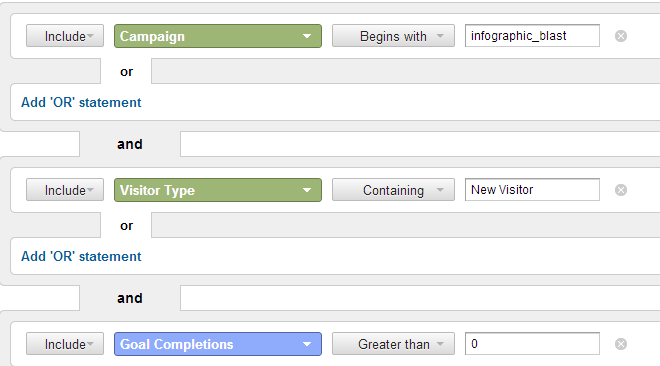Click the New Visitor text field

tap(532, 190)
